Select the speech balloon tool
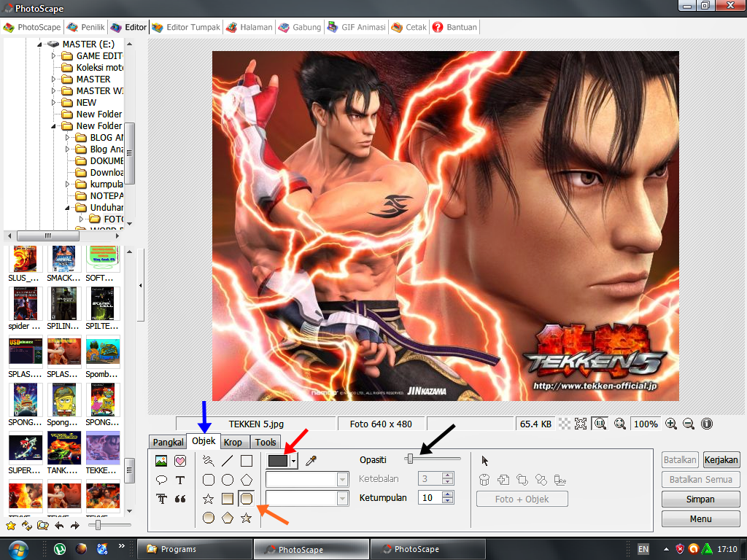The image size is (747, 560). [x=161, y=480]
